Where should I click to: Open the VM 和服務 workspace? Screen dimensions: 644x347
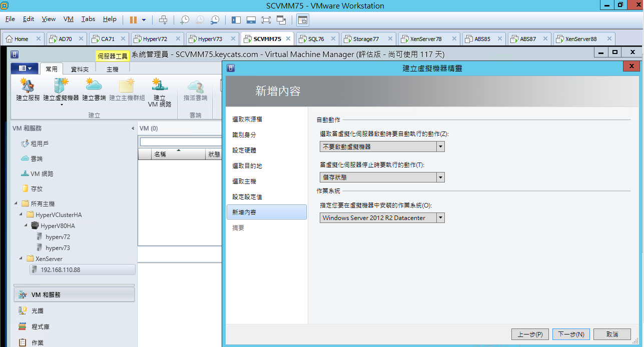click(x=74, y=295)
